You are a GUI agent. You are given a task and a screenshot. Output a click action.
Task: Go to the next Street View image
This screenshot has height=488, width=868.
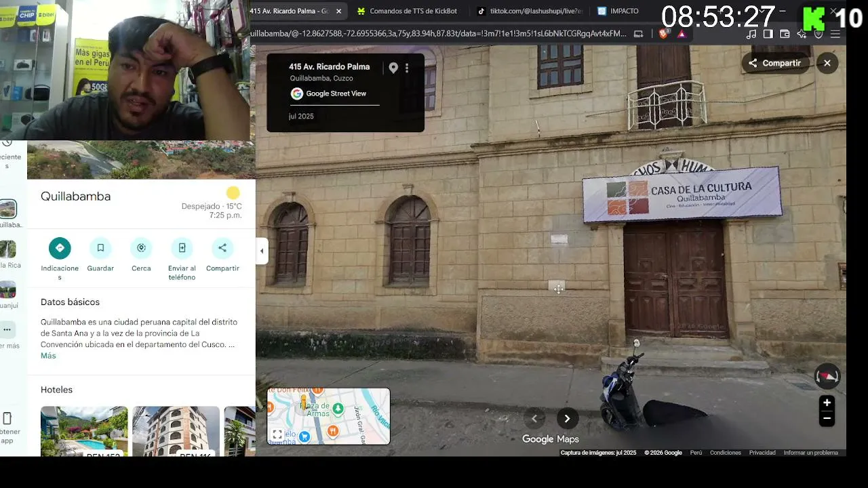point(567,419)
